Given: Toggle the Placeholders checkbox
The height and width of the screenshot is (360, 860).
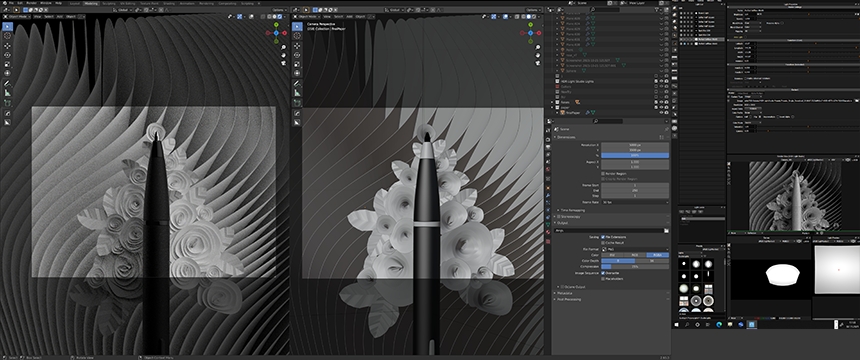Looking at the screenshot, I should [x=603, y=279].
